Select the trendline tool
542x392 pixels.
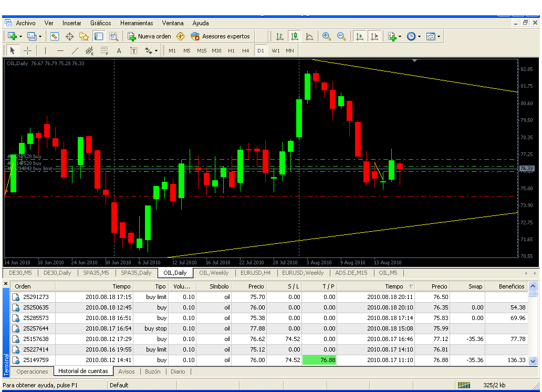[75, 51]
